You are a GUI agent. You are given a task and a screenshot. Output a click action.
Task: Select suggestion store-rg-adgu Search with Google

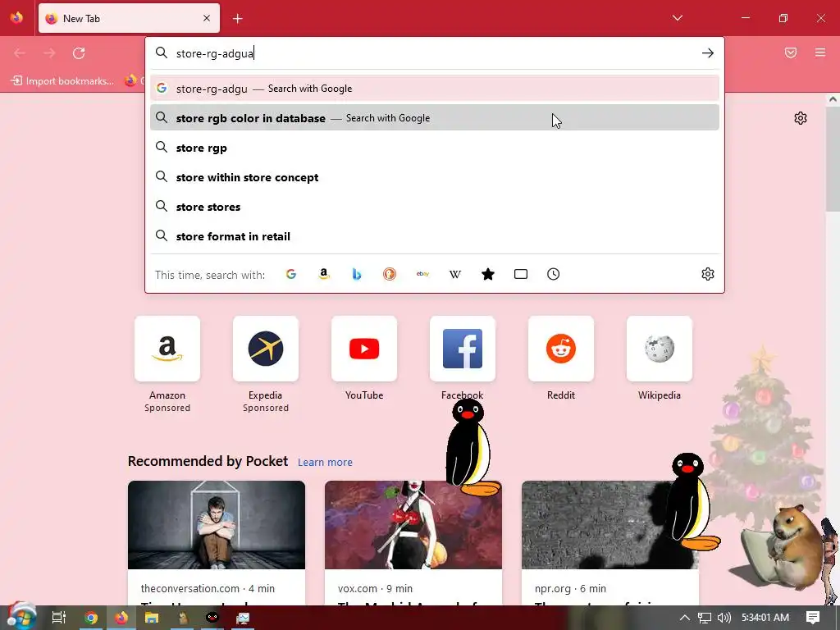point(435,89)
